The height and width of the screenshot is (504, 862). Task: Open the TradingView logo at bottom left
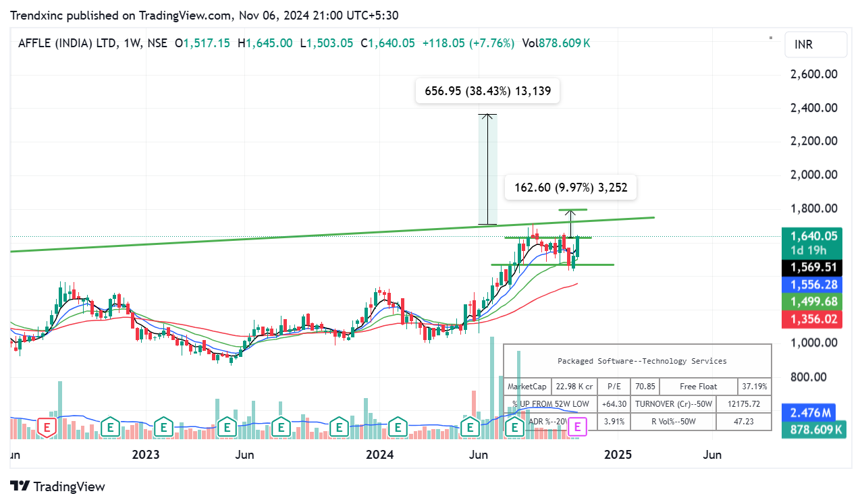(58, 486)
